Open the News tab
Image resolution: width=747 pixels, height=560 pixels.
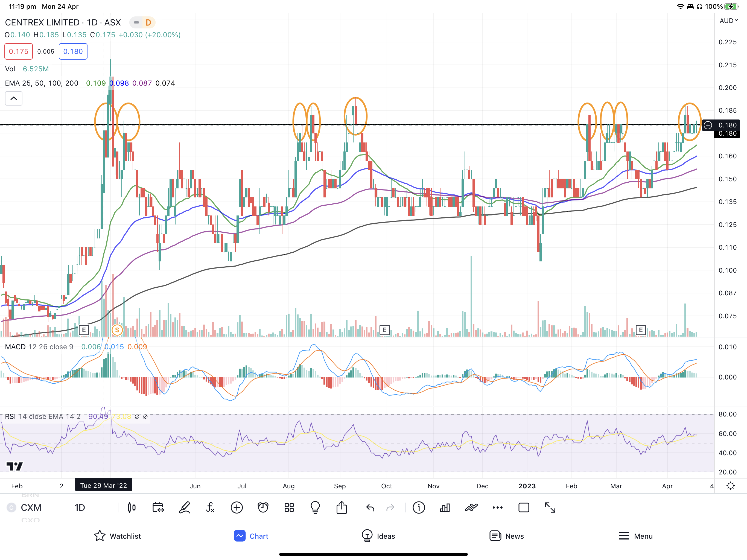tap(507, 536)
